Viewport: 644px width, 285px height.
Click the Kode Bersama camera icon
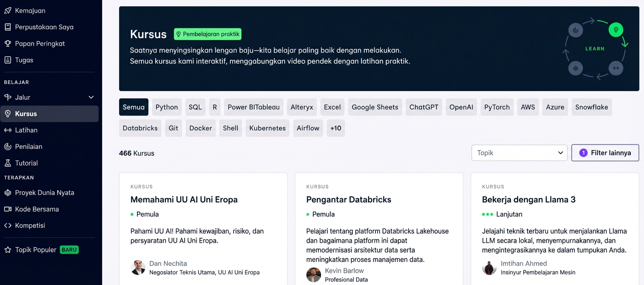click(x=7, y=209)
